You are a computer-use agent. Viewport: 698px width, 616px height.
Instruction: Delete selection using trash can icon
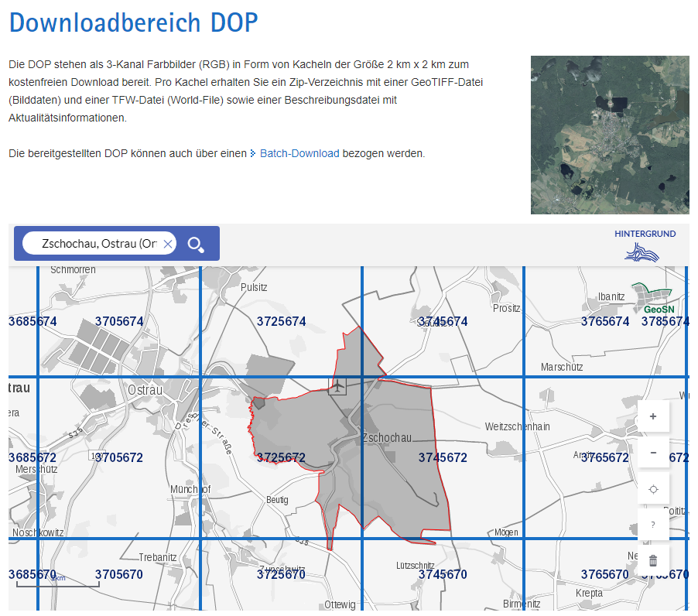653,561
